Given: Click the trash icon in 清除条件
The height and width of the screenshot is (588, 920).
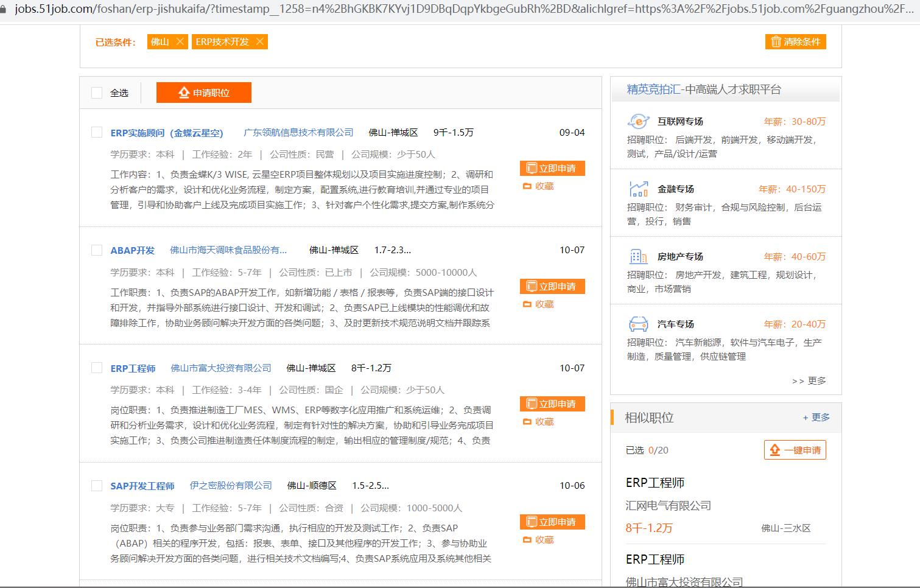Looking at the screenshot, I should click(x=776, y=41).
